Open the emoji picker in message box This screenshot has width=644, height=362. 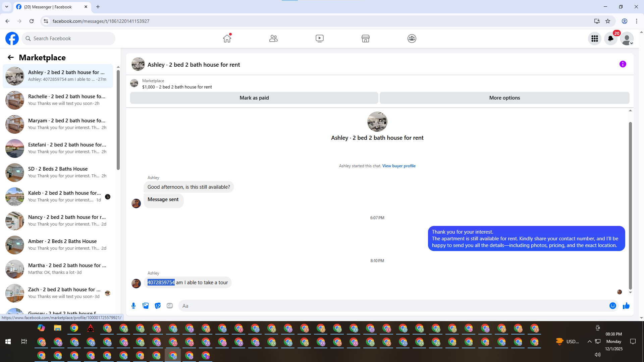coord(613,306)
